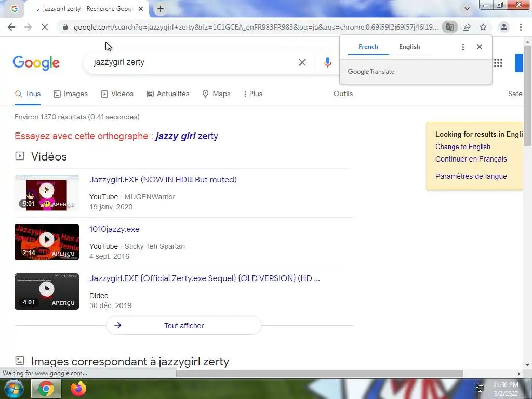Switch to Tous results tab
Image resolution: width=532 pixels, height=399 pixels.
coord(28,94)
